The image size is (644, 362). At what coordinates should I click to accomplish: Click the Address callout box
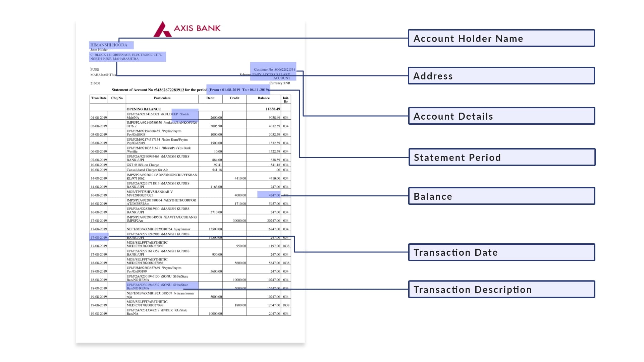click(501, 76)
